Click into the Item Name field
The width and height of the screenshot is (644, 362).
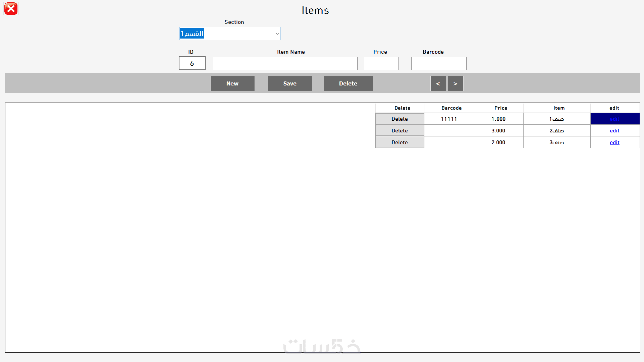(285, 63)
